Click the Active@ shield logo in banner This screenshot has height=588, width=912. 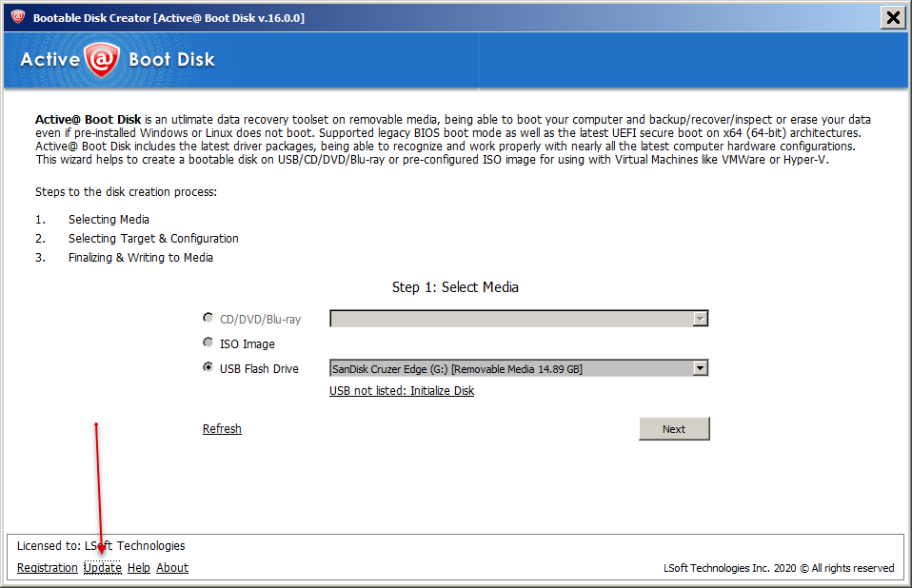(102, 59)
